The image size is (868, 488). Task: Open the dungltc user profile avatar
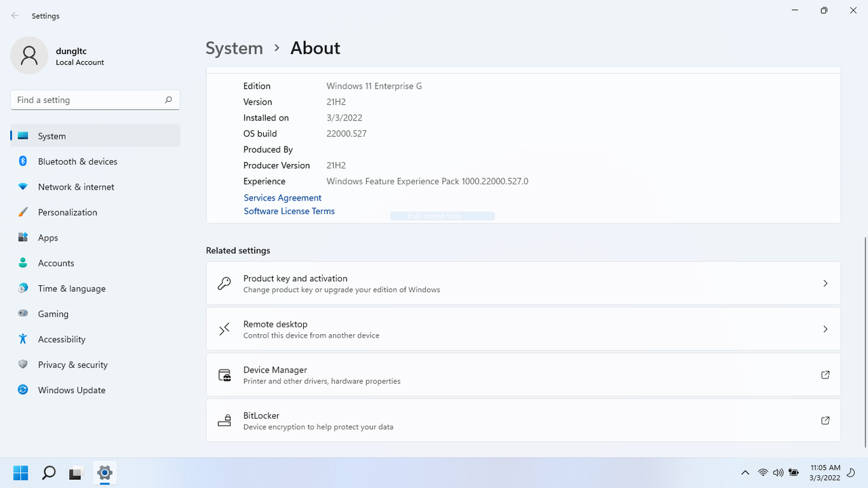tap(29, 56)
